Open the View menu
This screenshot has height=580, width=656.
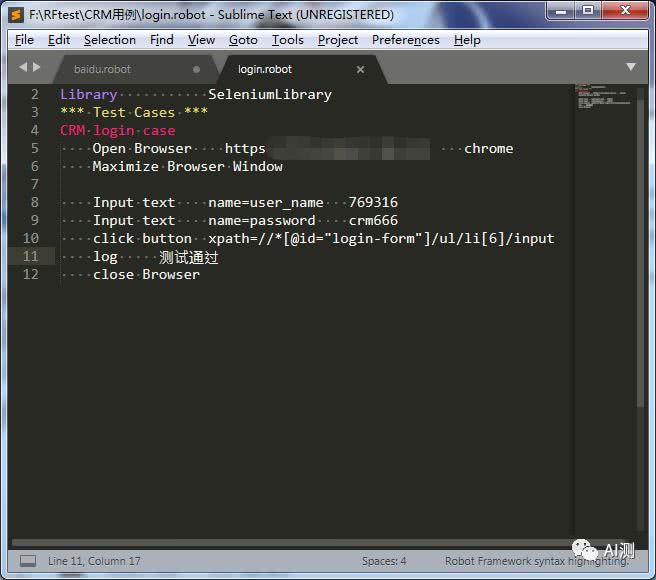click(201, 40)
